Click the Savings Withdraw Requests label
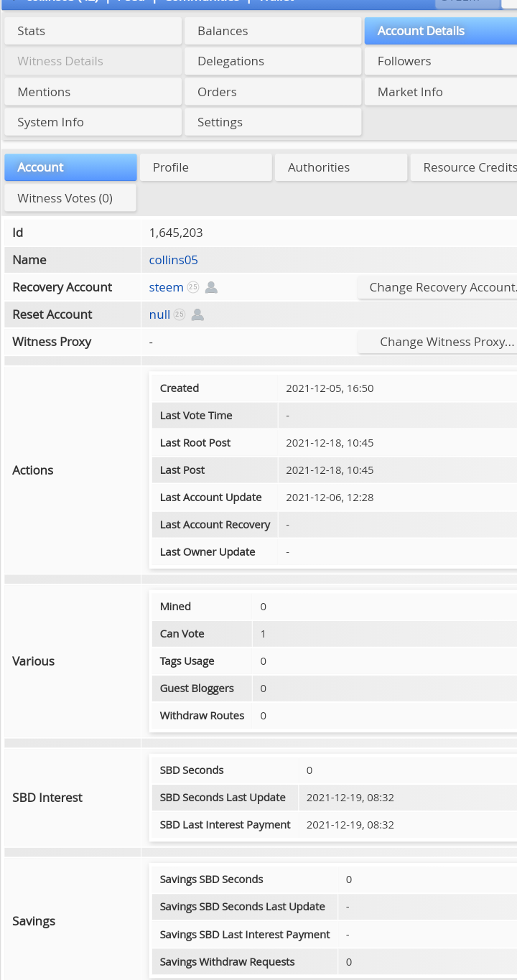The image size is (517, 980). point(228,962)
